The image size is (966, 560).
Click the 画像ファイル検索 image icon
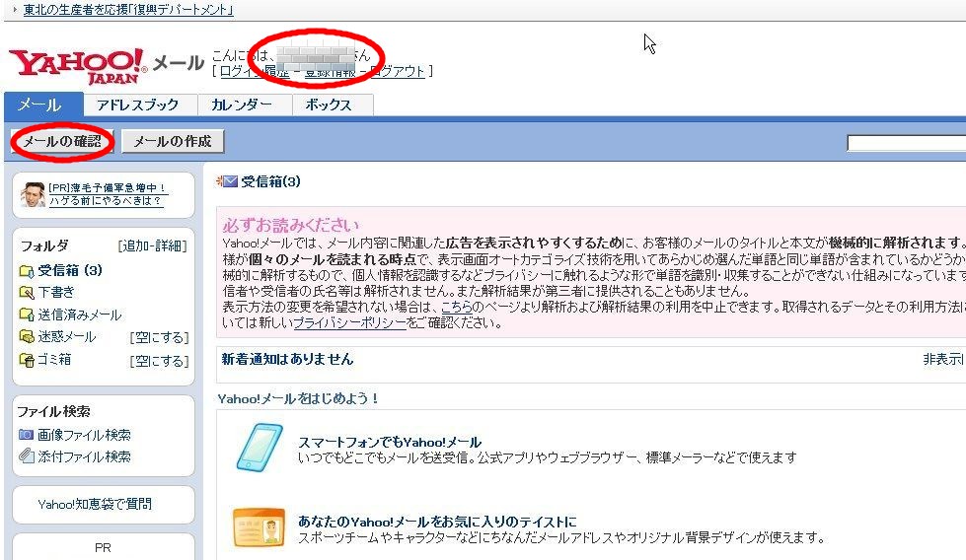click(26, 435)
